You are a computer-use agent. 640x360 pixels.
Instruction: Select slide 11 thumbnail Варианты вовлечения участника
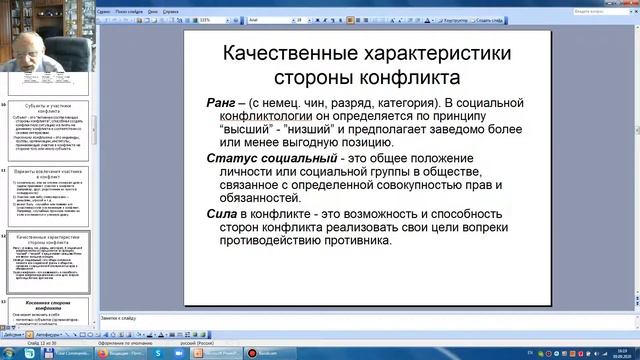coord(48,196)
